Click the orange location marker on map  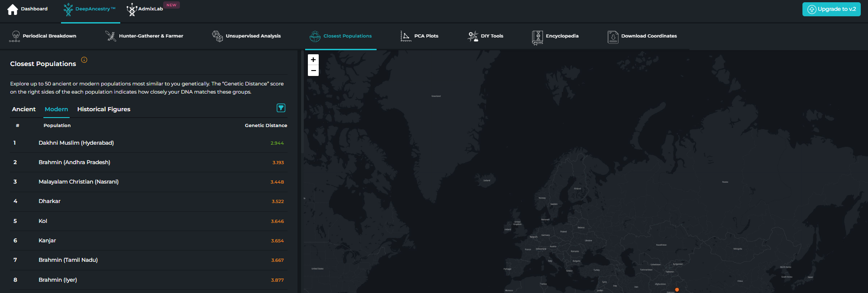677,290
